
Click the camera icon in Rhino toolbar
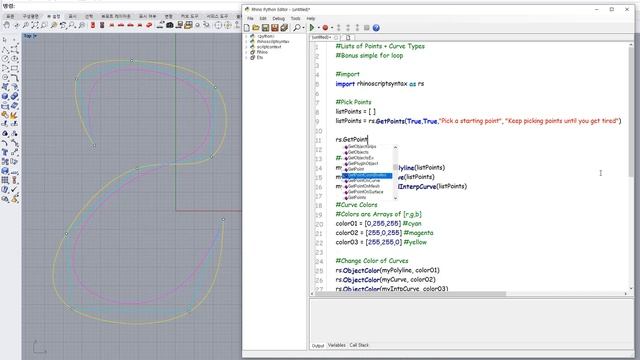(x=170, y=25)
